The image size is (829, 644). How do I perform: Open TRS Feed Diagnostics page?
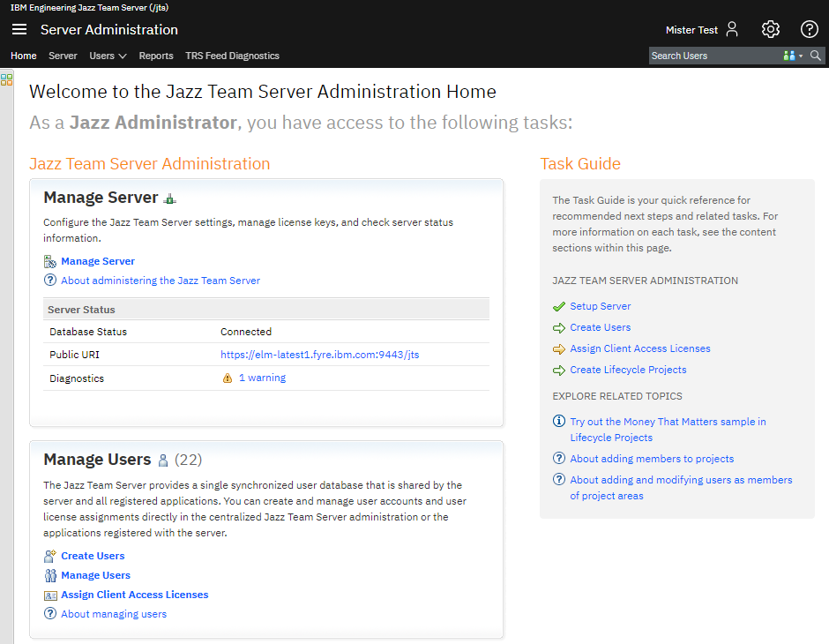pos(232,56)
